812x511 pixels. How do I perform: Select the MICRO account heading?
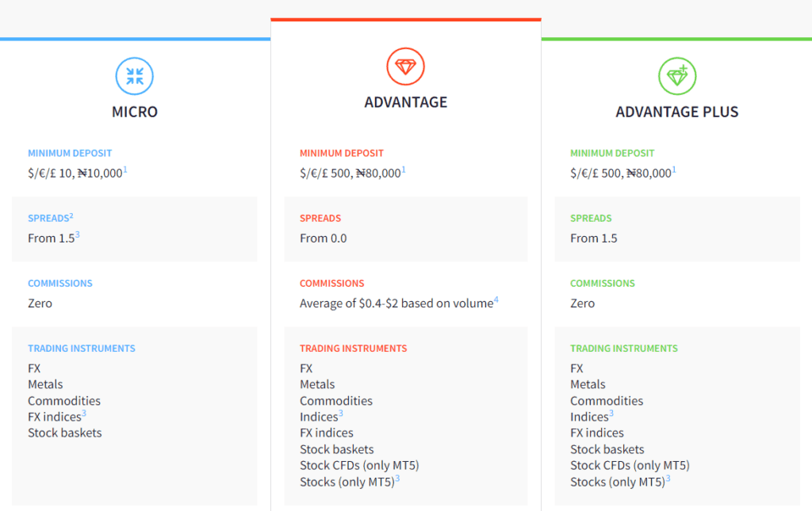tap(135, 112)
